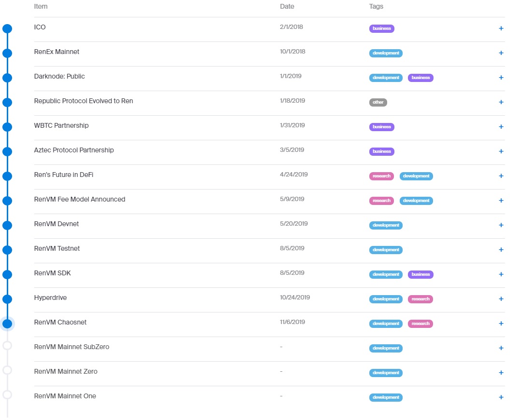The width and height of the screenshot is (518, 420).
Task: Click the plus icon for Aztec Protocol Partnership
Action: pyautogui.click(x=501, y=151)
